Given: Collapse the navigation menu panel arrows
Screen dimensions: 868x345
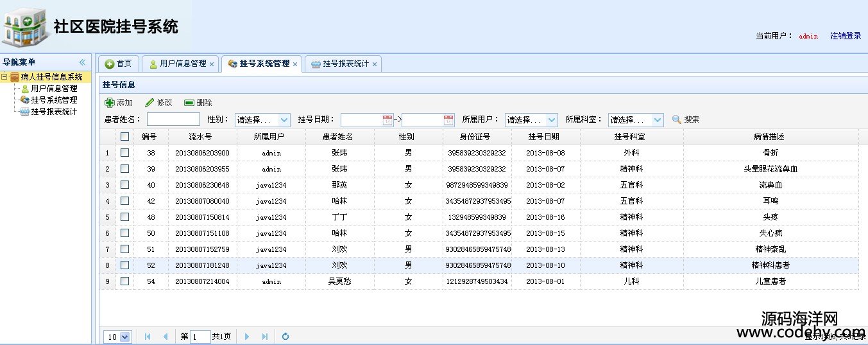Looking at the screenshot, I should (82, 62).
